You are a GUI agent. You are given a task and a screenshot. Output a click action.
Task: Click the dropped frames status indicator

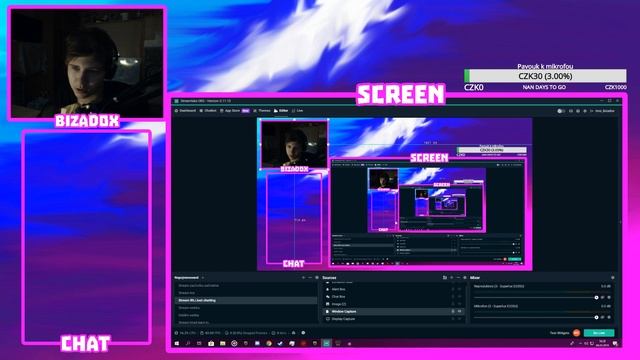[246, 333]
